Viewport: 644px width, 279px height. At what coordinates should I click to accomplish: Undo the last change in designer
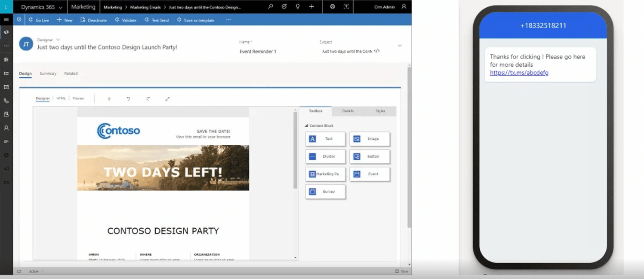(128, 99)
